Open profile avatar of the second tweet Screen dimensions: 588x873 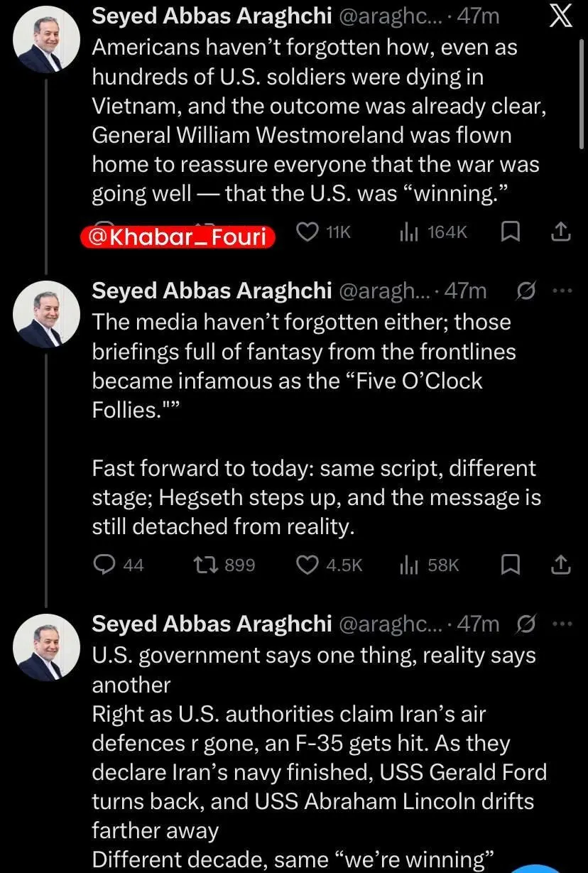pos(48,312)
